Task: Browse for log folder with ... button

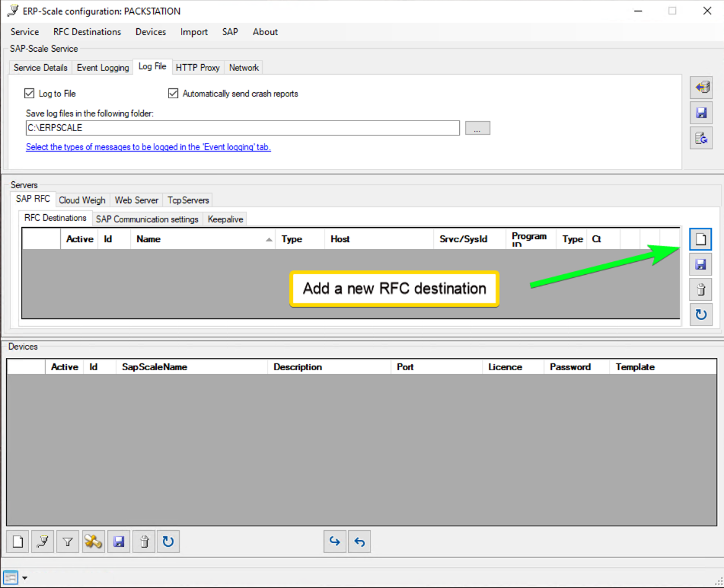Action: coord(477,128)
